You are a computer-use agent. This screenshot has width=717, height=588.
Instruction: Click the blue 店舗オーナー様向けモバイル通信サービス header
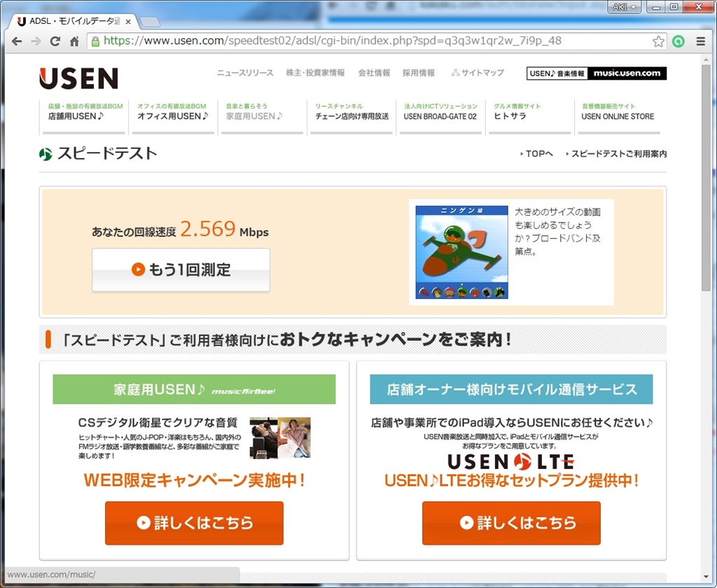pyautogui.click(x=511, y=389)
